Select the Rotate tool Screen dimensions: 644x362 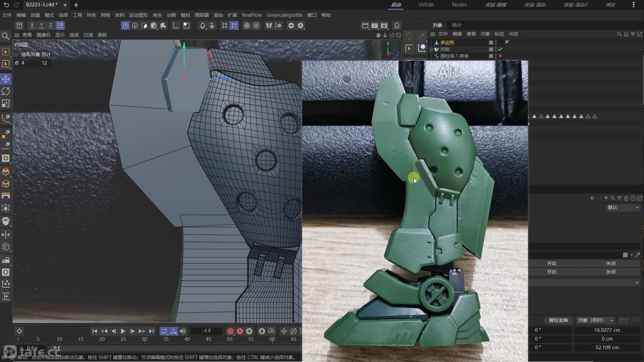tap(6, 91)
